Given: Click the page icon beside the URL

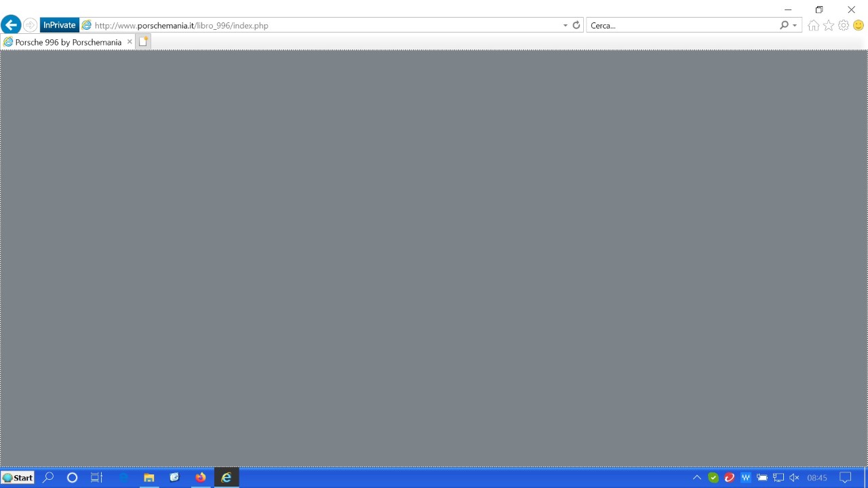Looking at the screenshot, I should [86, 25].
